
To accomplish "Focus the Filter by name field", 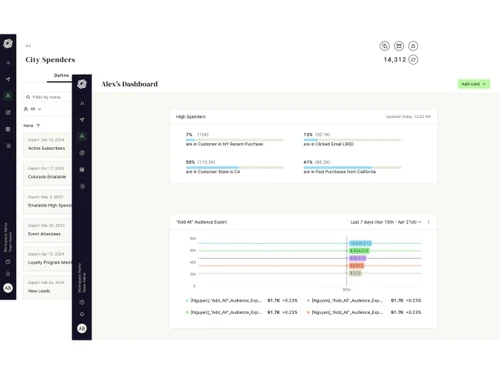I will (48, 97).
